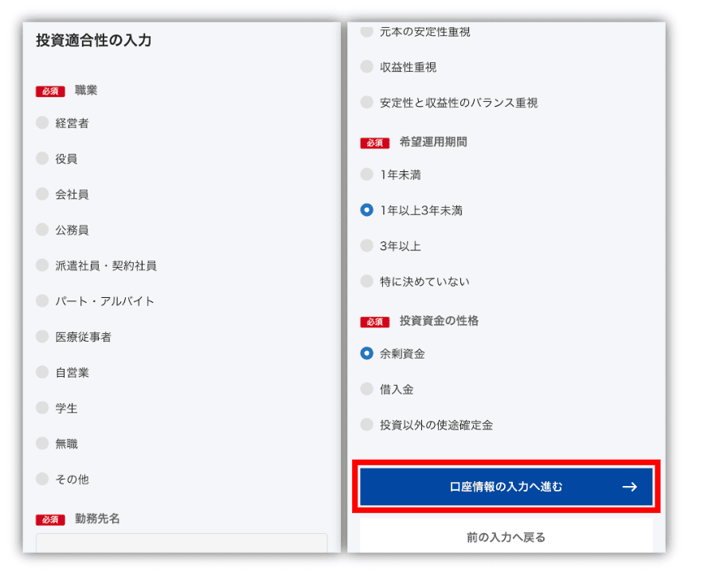Image resolution: width=704 pixels, height=588 pixels.
Task: Choose 安定性と収益性のバランス重視 option
Action: coord(366,103)
